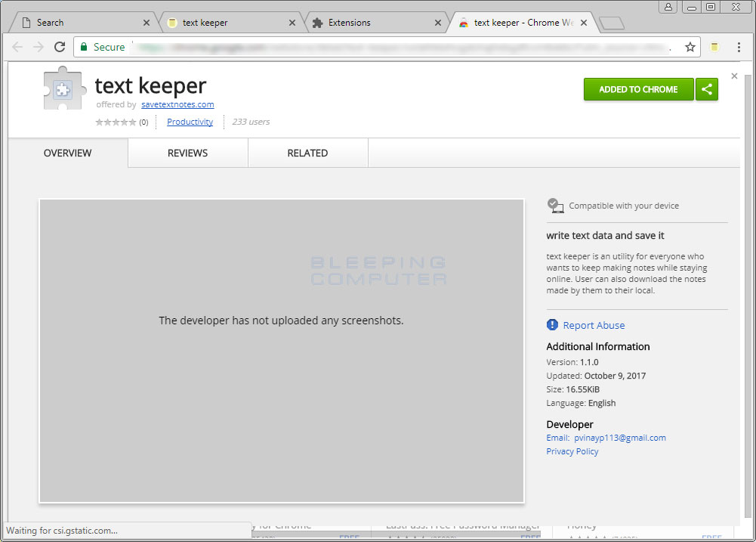The image size is (756, 542).
Task: Switch to the RELATED tab
Action: [x=307, y=153]
